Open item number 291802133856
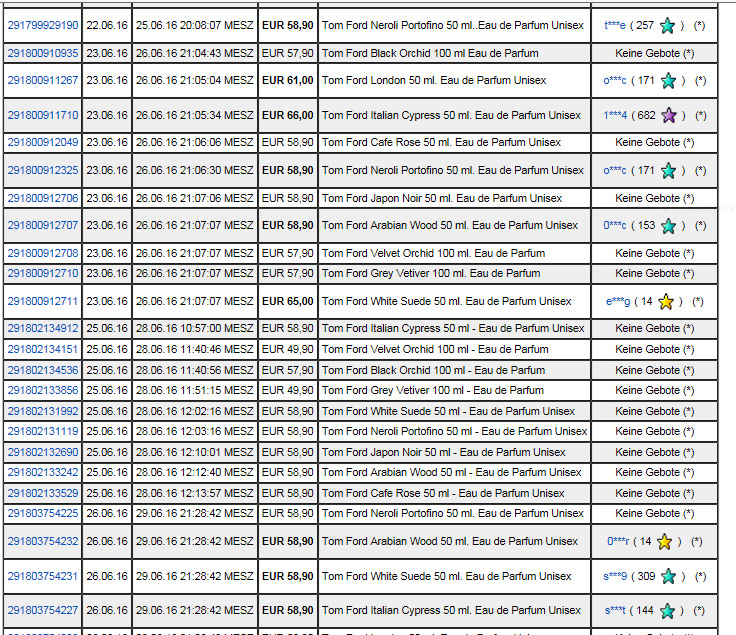736x635 pixels. pyautogui.click(x=43, y=390)
